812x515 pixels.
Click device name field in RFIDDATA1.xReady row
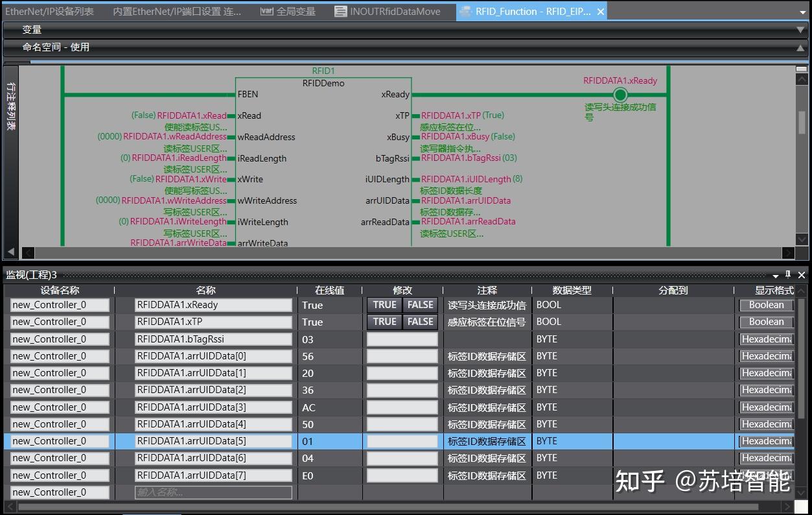point(60,305)
